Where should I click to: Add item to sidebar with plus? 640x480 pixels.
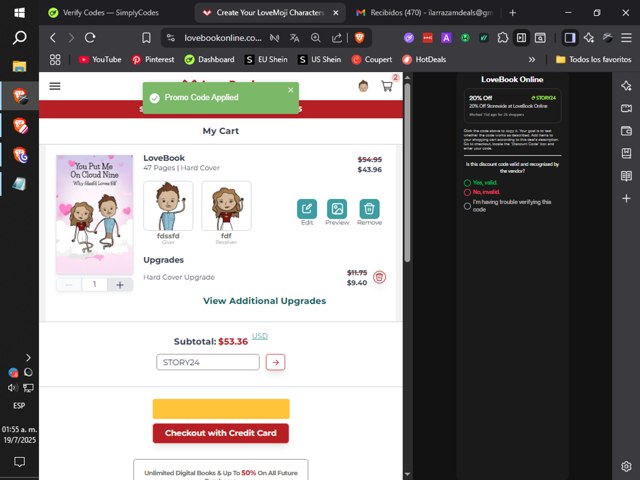(626, 198)
